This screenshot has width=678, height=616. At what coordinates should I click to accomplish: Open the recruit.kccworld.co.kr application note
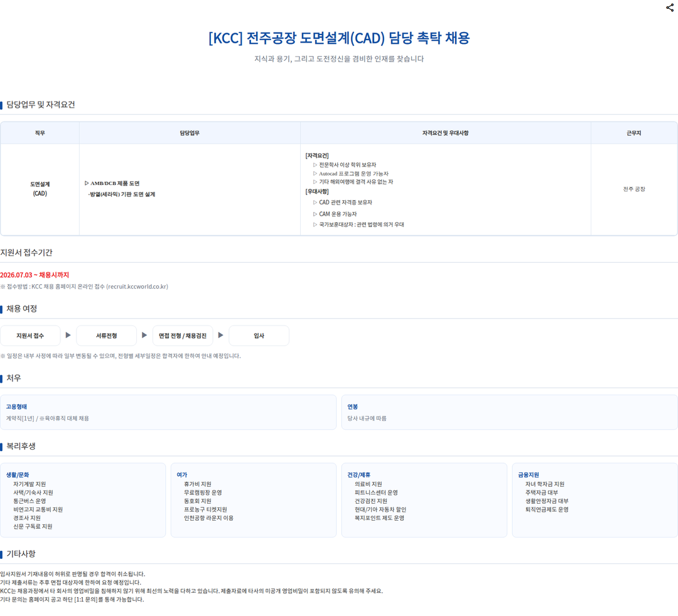coord(84,287)
